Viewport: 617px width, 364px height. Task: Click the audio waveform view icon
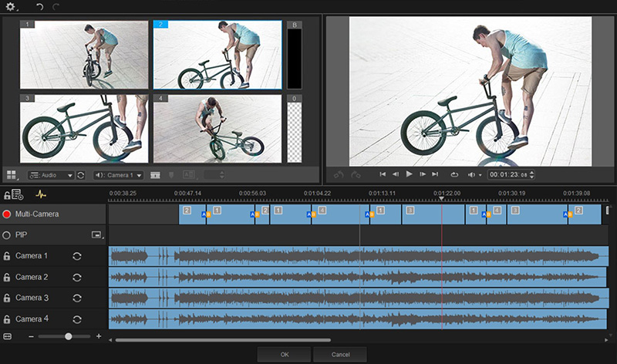[x=42, y=194]
